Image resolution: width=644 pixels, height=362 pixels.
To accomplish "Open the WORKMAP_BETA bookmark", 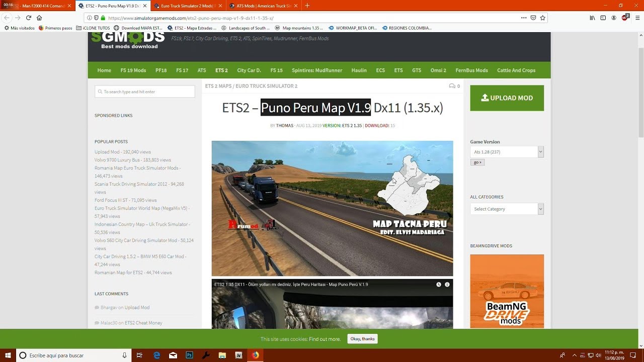I will coord(353,28).
